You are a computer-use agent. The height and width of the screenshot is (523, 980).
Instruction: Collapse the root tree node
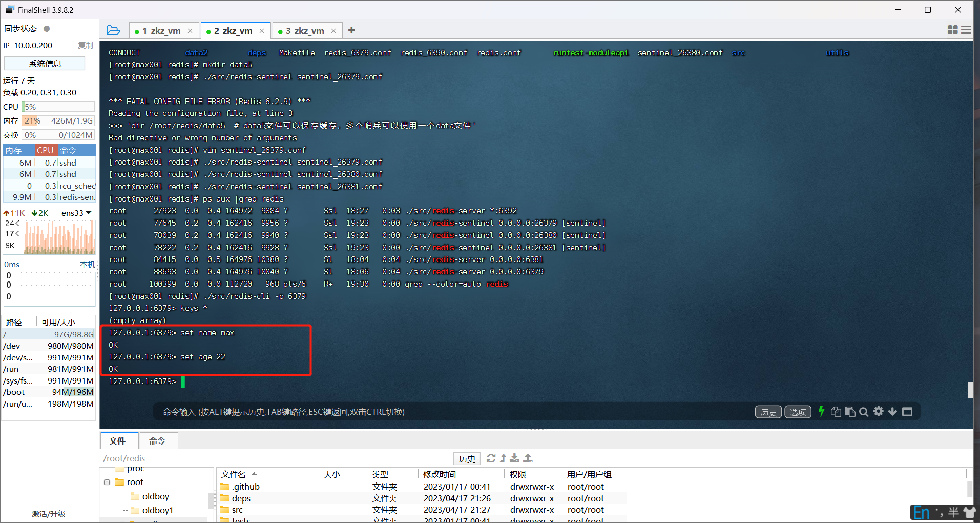pos(107,482)
